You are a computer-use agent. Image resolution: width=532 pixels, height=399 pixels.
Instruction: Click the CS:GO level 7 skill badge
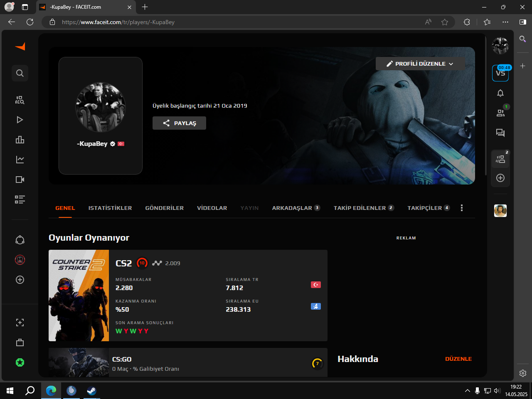pos(317,364)
